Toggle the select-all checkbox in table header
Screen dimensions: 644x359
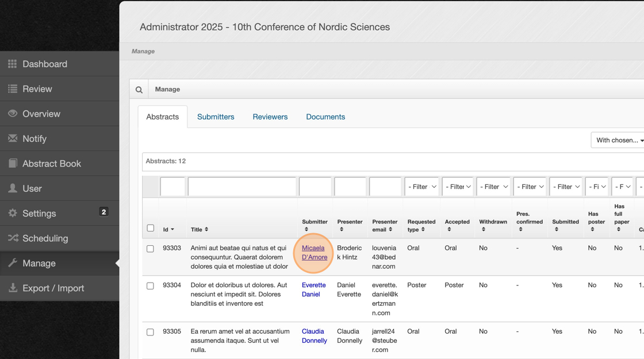pos(151,228)
